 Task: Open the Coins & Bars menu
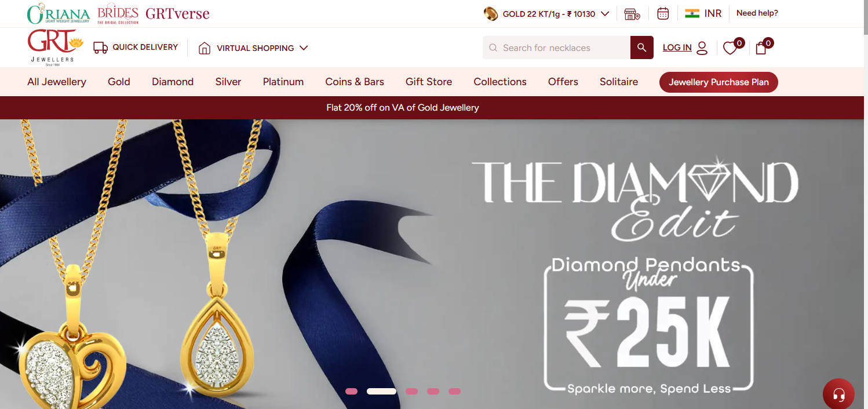[x=355, y=82]
